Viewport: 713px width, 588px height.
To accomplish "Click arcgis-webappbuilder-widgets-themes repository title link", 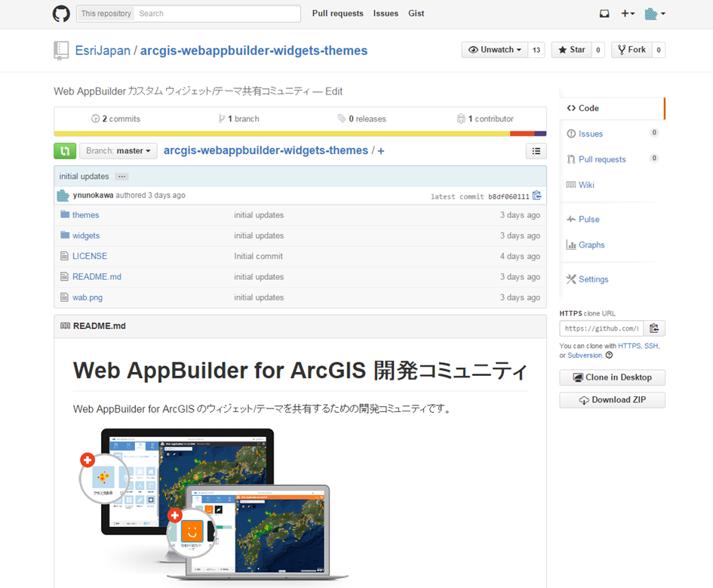I will pos(254,51).
